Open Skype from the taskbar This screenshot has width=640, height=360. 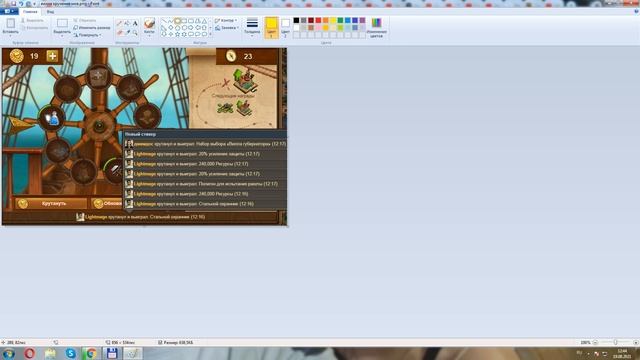pyautogui.click(x=71, y=353)
